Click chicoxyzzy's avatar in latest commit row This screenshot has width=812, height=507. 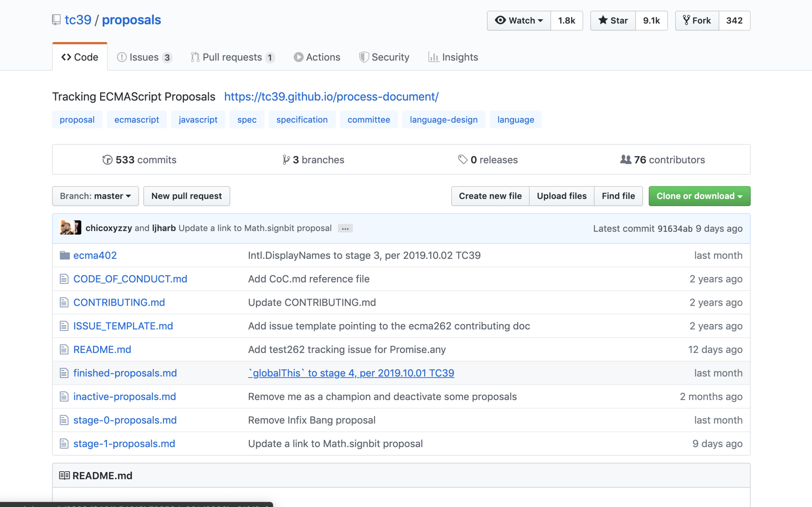(x=66, y=228)
